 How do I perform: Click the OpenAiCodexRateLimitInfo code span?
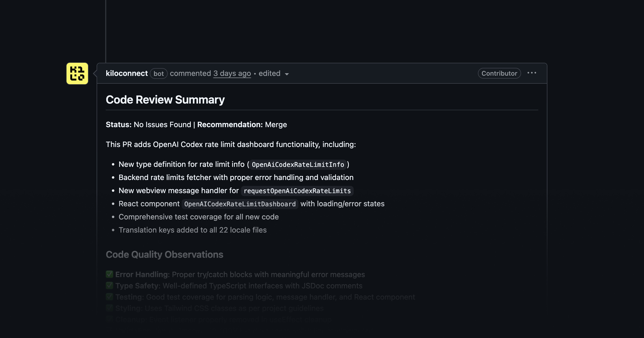pos(298,165)
